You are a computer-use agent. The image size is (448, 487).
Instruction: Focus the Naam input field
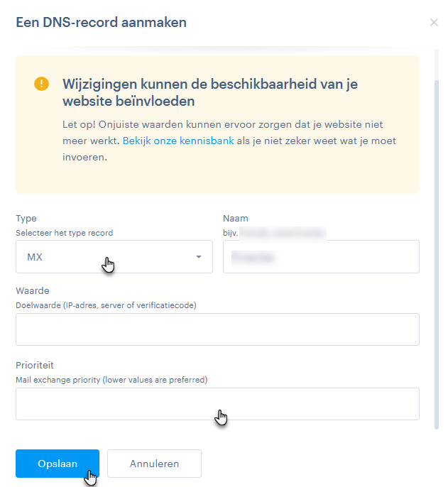click(x=321, y=257)
